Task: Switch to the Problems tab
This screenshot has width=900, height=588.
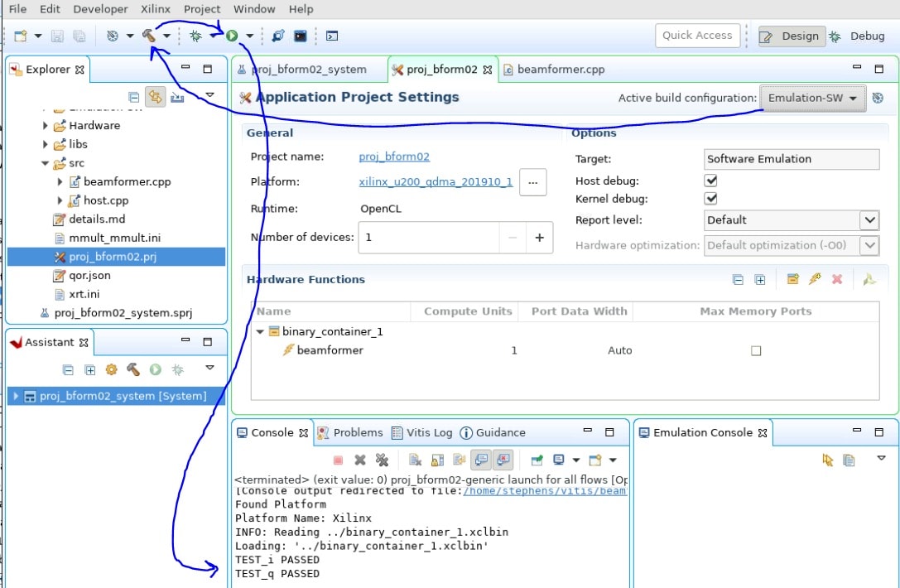Action: click(350, 432)
